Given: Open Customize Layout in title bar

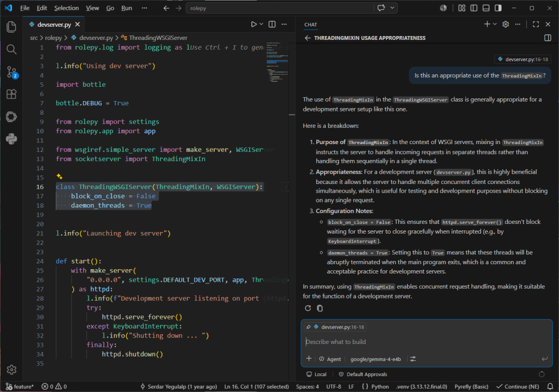Looking at the screenshot, I should point(462,8).
